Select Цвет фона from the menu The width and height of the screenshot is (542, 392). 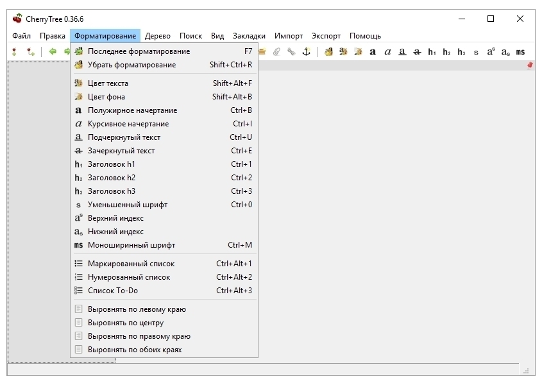164,97
